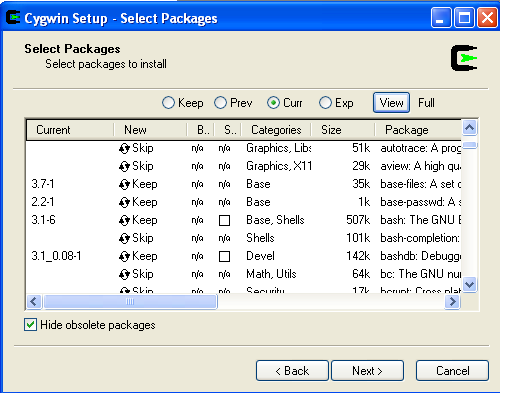Select the Prev radio button

point(220,103)
